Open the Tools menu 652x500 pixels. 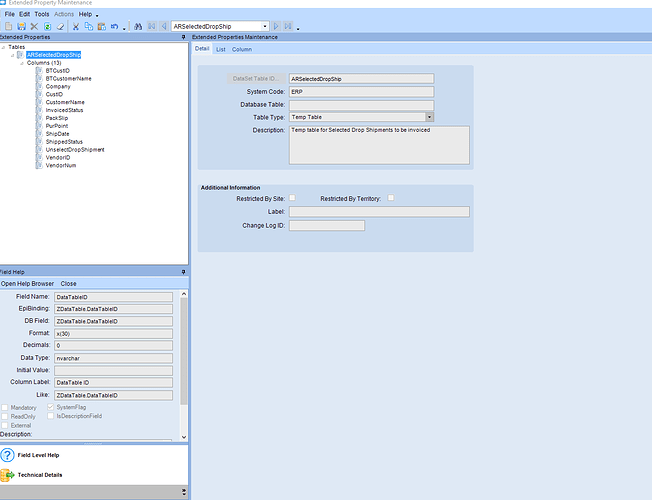(42, 14)
